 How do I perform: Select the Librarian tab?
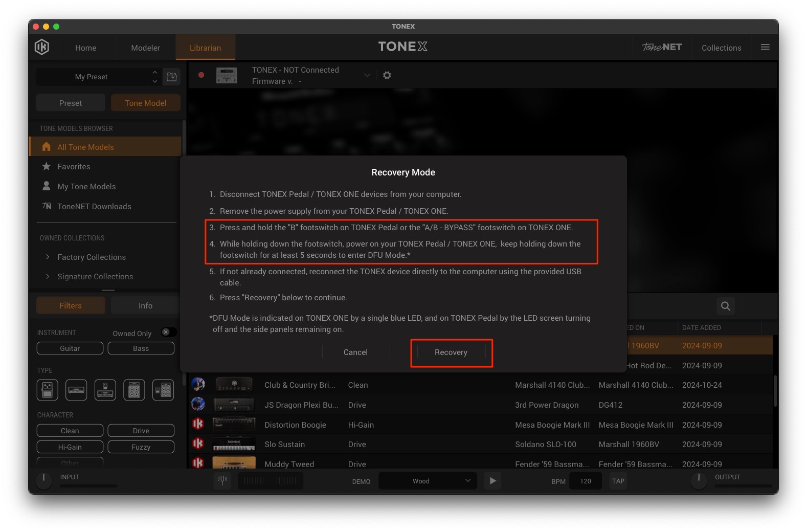[x=205, y=48]
